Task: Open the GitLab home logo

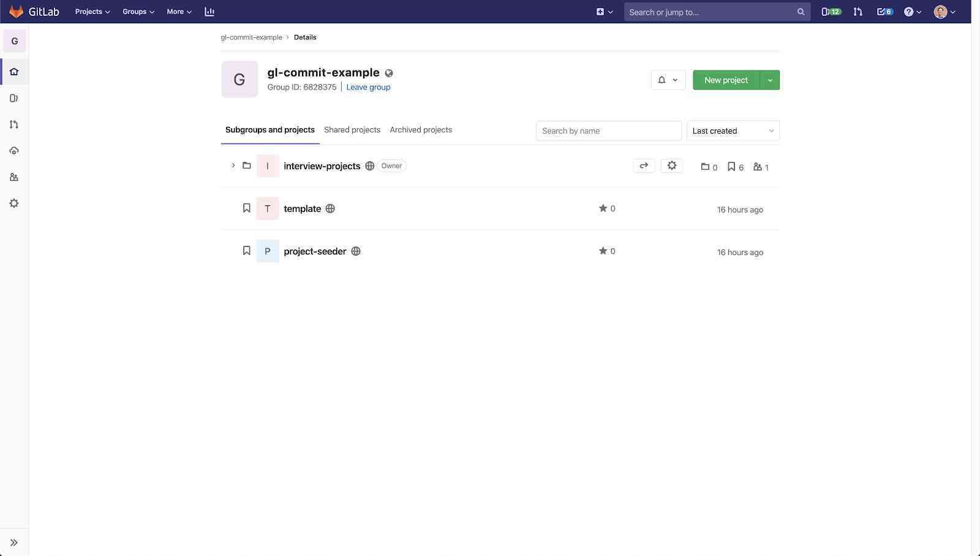Action: (15, 11)
